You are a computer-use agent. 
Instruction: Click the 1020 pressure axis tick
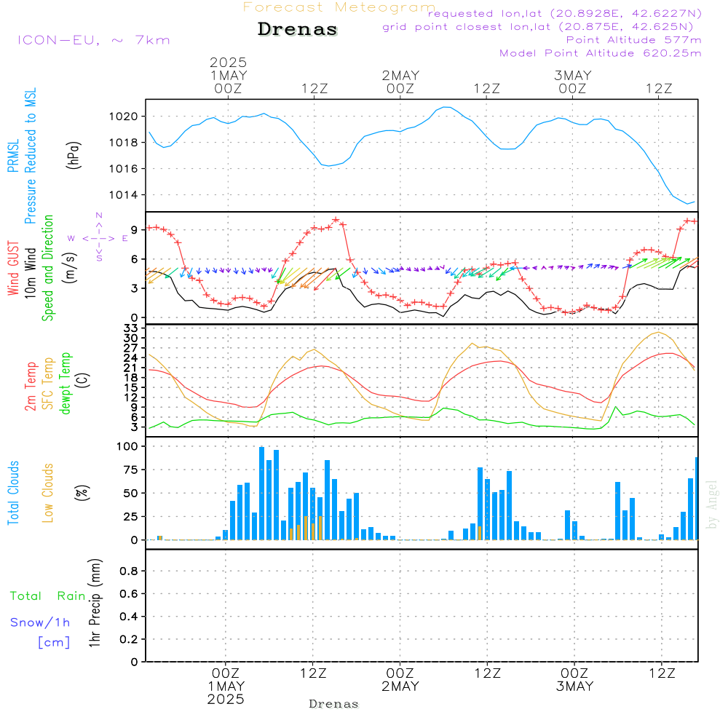pos(124,116)
